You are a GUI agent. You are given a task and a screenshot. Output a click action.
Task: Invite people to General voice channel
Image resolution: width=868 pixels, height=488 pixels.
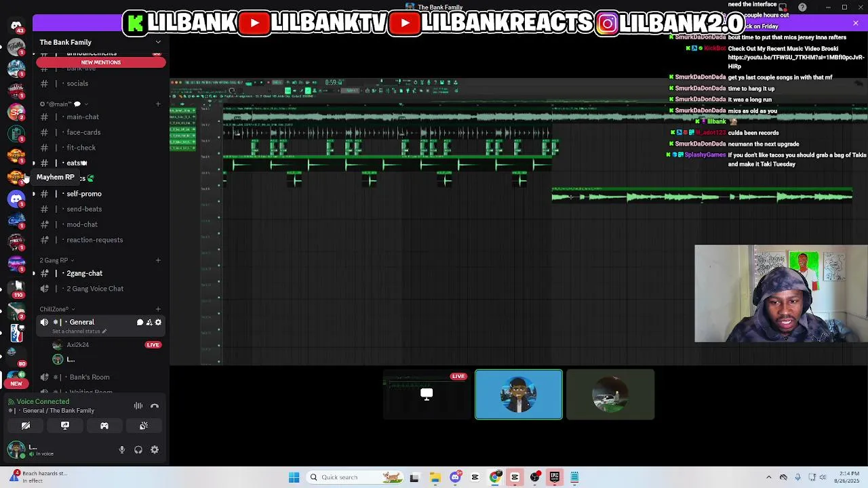(149, 322)
